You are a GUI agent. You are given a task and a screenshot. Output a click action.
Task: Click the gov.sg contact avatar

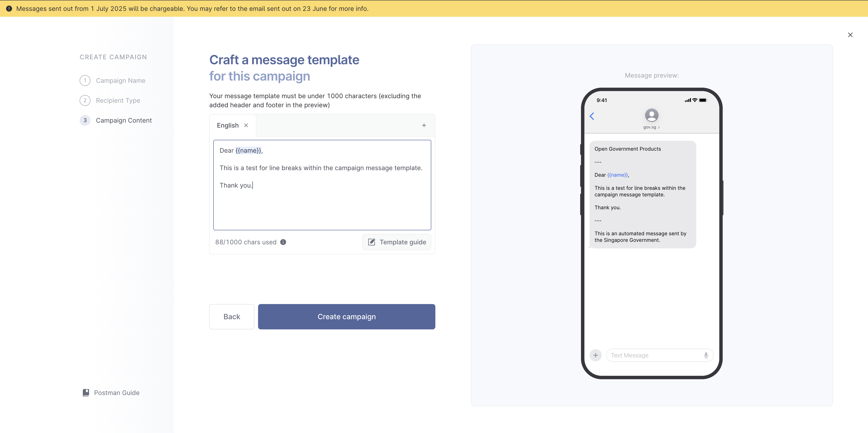point(651,115)
